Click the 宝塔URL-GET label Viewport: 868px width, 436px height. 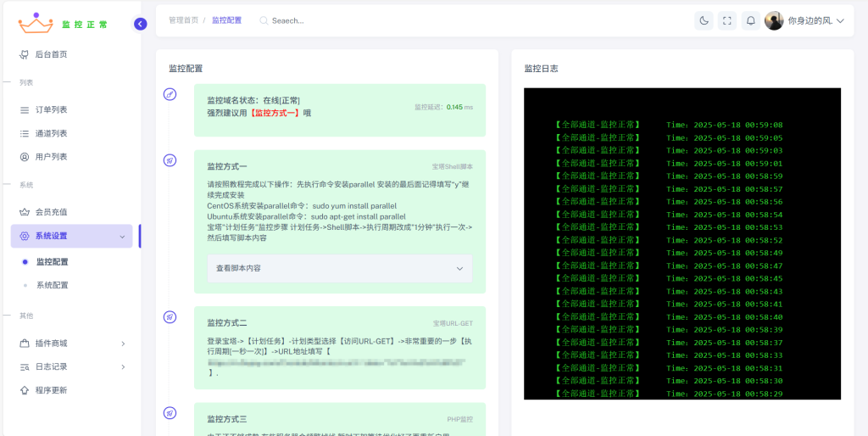point(453,323)
